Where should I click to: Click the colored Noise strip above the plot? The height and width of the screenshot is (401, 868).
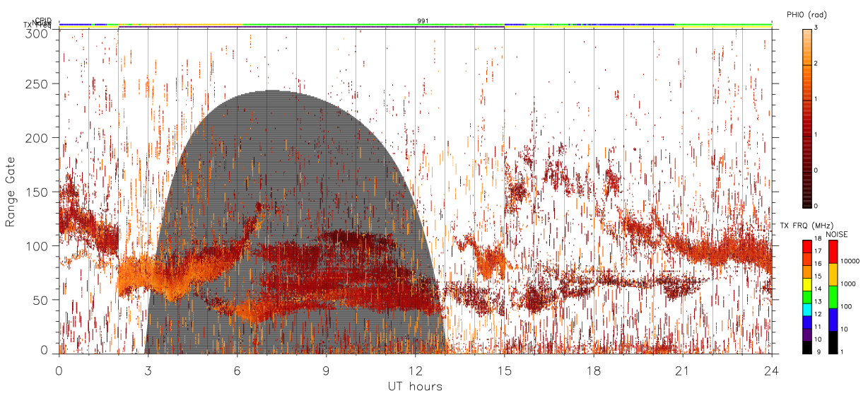click(415, 25)
